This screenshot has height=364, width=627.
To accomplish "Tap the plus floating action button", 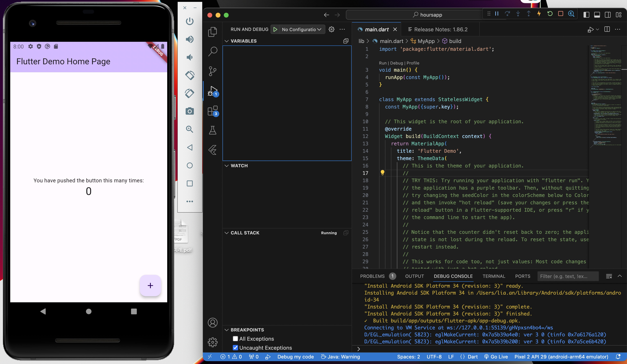I will [x=150, y=285].
